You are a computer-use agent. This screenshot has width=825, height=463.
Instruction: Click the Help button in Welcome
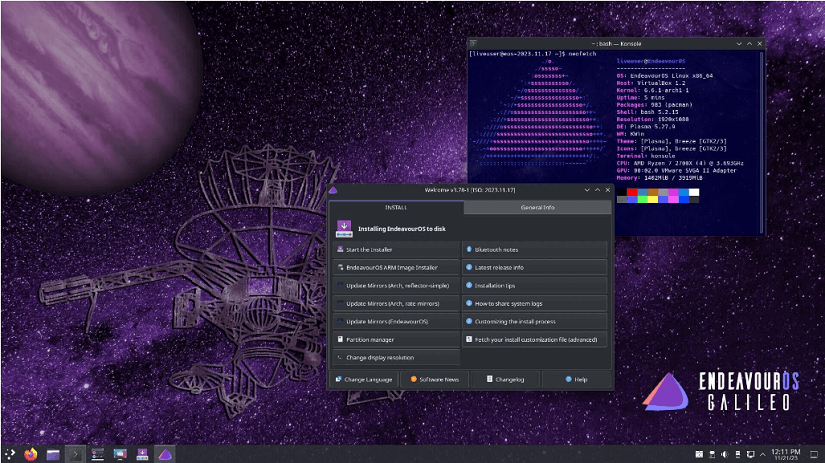(577, 379)
